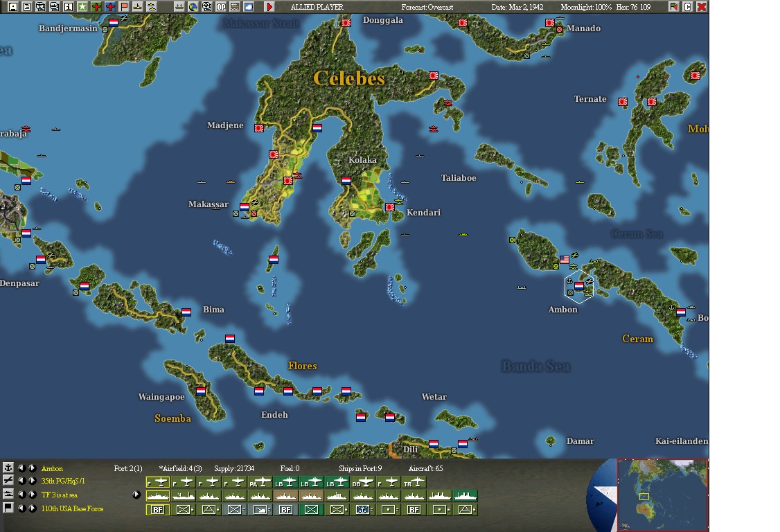Click the 'Aircraft: 65' text

pyautogui.click(x=425, y=468)
